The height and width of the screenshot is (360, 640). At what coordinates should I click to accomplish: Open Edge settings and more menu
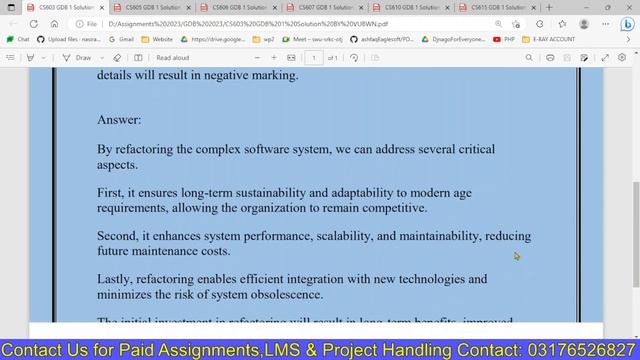point(606,24)
